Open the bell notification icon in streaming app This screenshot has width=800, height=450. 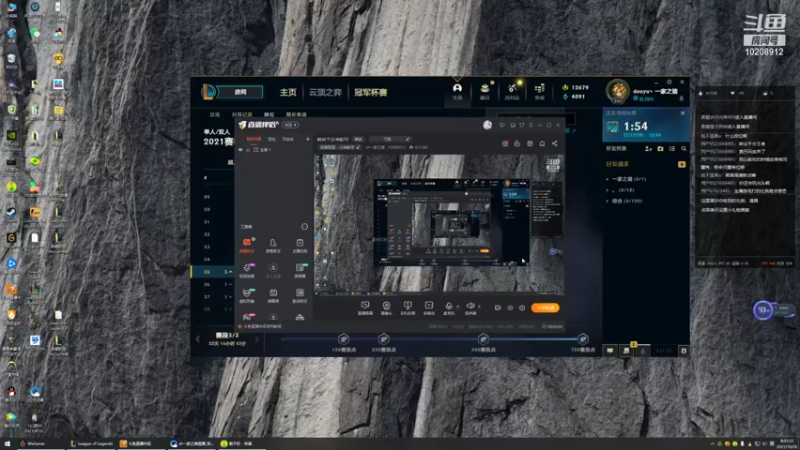(542, 143)
